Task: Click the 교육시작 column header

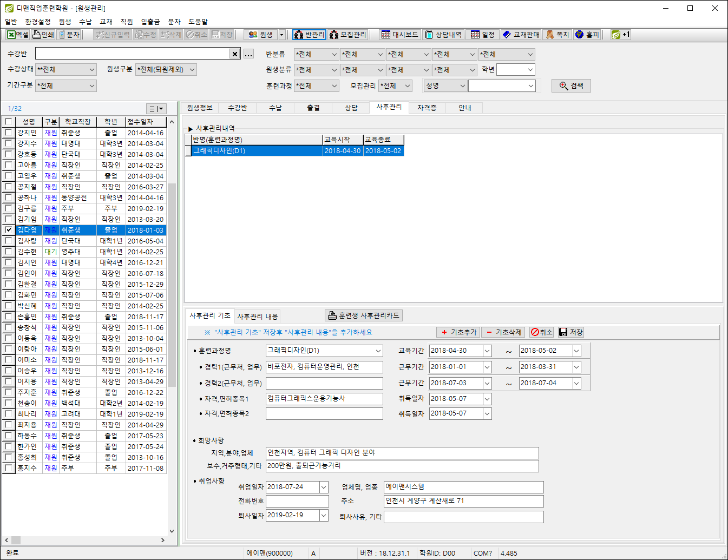Action: tap(343, 140)
